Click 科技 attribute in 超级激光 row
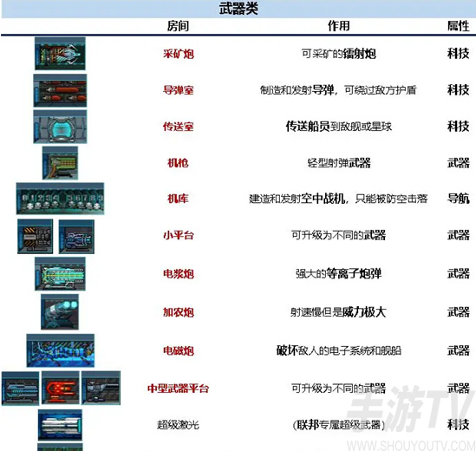The width and height of the screenshot is (476, 451). (459, 425)
